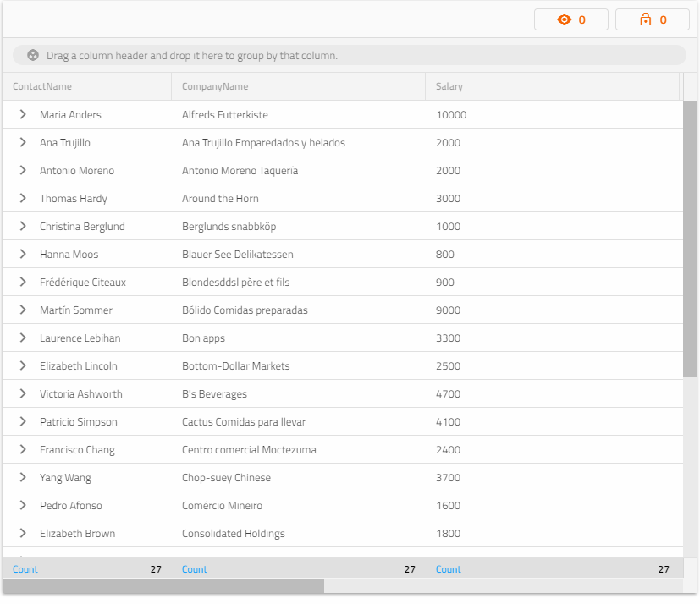Click the salary value 900

click(x=444, y=282)
